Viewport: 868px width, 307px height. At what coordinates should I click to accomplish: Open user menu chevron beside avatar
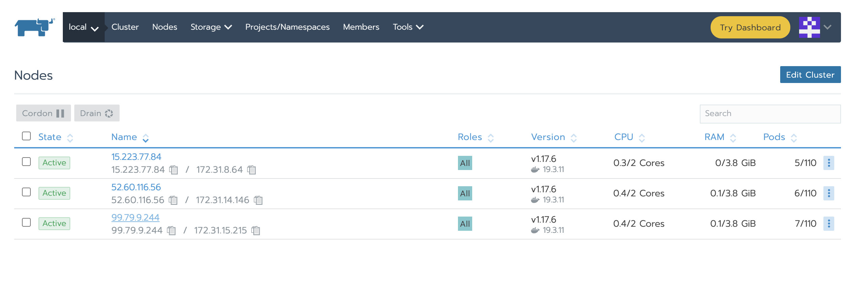(x=827, y=27)
